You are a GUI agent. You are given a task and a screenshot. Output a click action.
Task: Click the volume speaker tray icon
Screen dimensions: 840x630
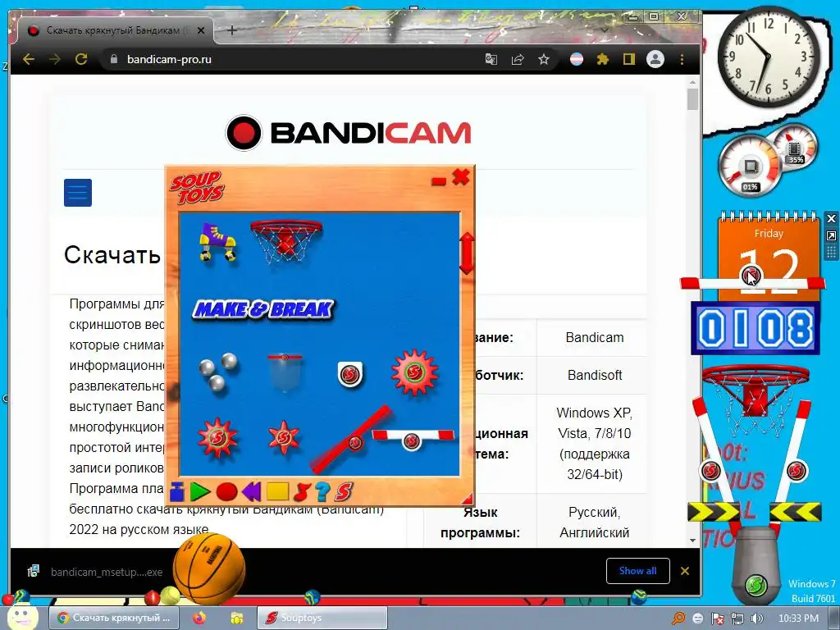tap(757, 619)
